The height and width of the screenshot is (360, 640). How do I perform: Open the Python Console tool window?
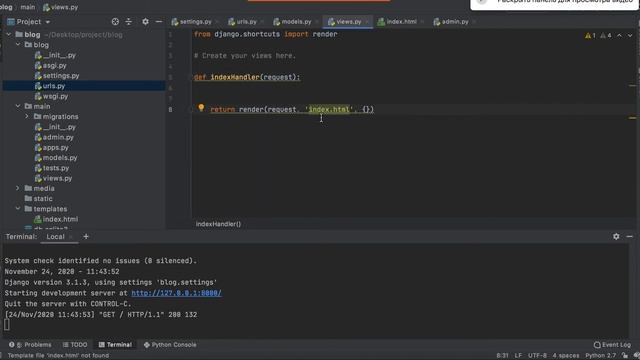(x=170, y=345)
